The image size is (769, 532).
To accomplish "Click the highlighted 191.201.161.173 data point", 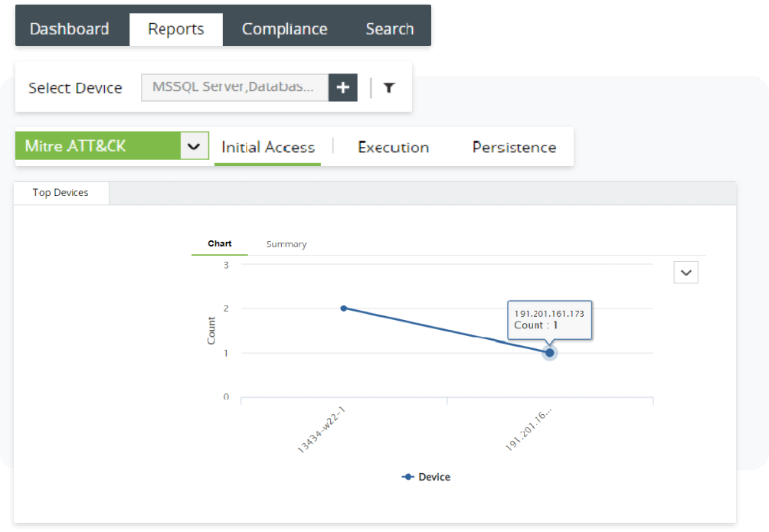I will (549, 353).
